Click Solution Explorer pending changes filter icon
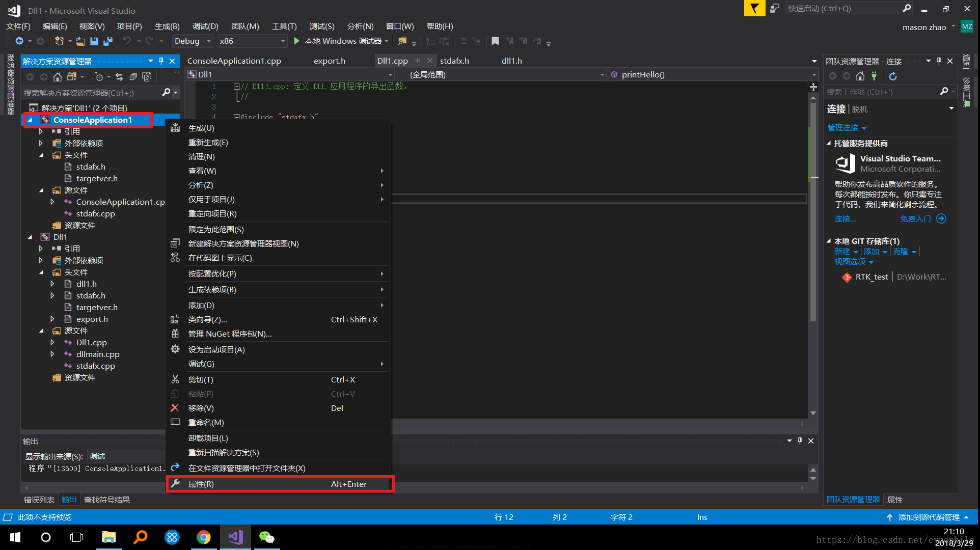The height and width of the screenshot is (550, 980). click(x=99, y=77)
